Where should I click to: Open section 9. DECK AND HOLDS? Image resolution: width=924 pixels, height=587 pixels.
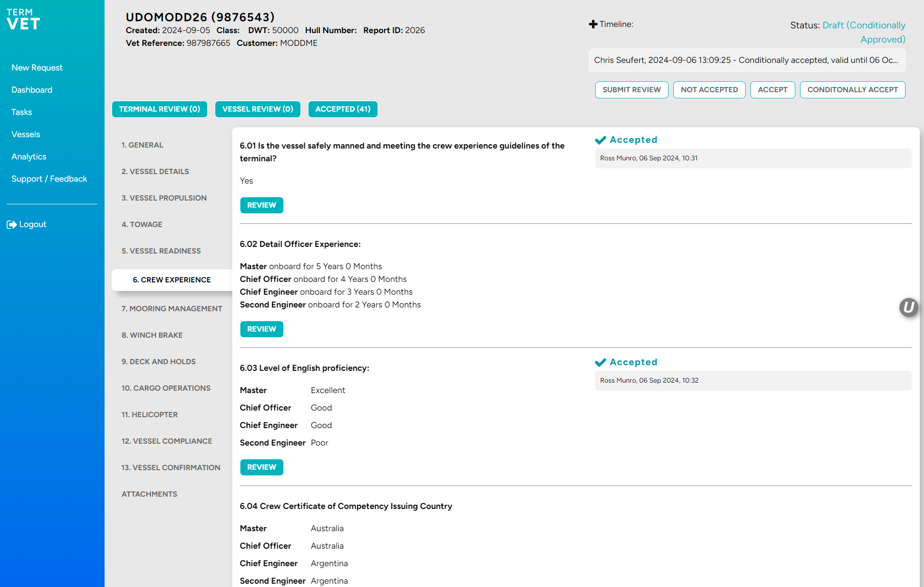[158, 362]
